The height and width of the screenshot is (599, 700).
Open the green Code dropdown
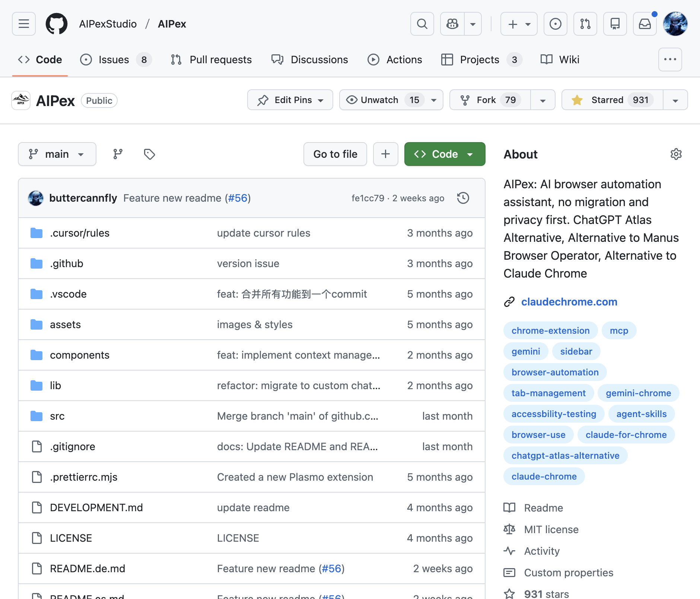pyautogui.click(x=445, y=154)
